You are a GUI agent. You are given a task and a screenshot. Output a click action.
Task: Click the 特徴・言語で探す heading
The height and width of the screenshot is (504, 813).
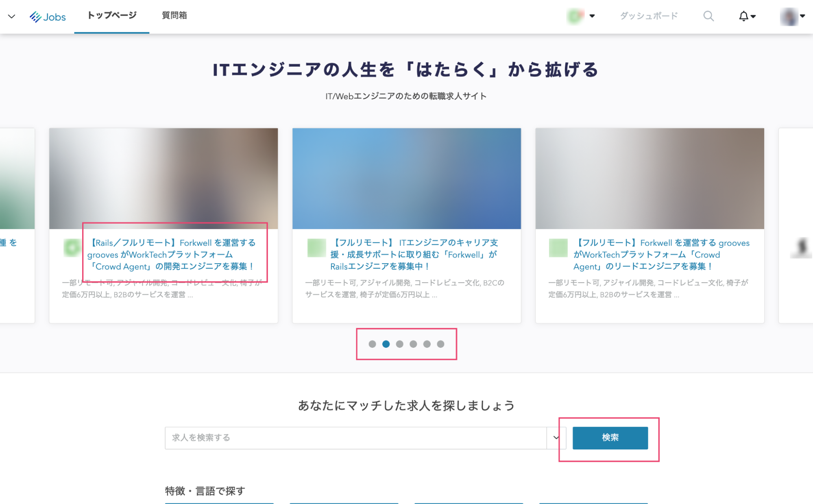point(205,491)
